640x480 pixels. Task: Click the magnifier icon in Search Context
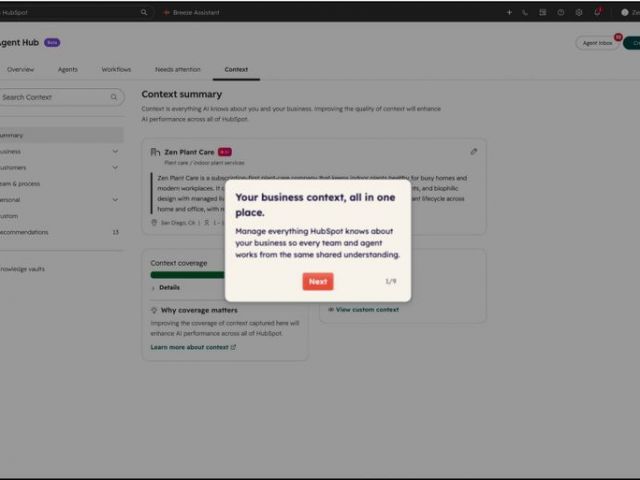(x=114, y=97)
